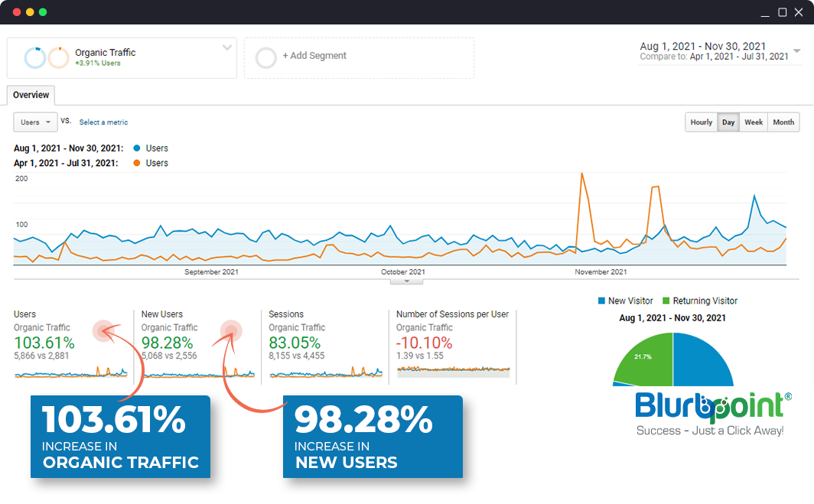
Task: Select the Week chart interval
Action: (754, 122)
